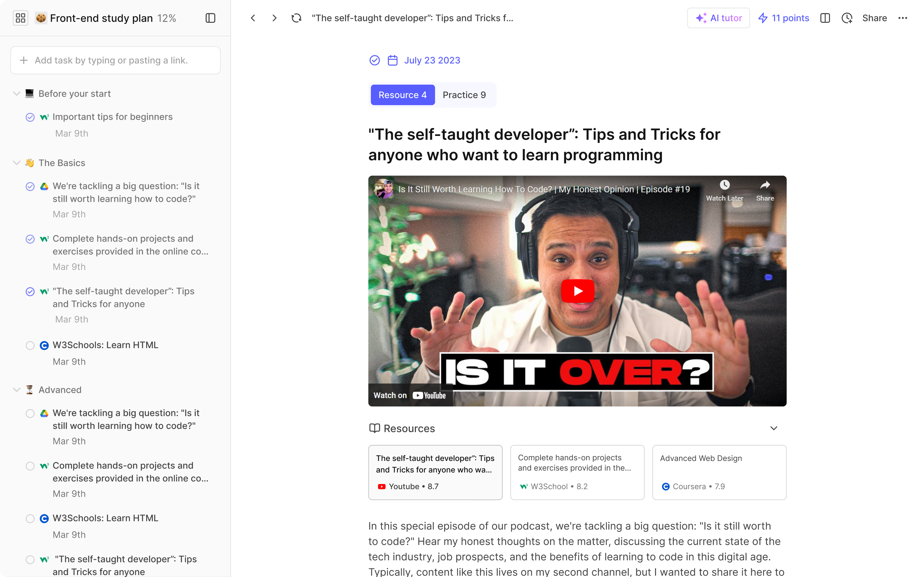Click the Share button in header
This screenshot has width=924, height=577.
(x=874, y=18)
